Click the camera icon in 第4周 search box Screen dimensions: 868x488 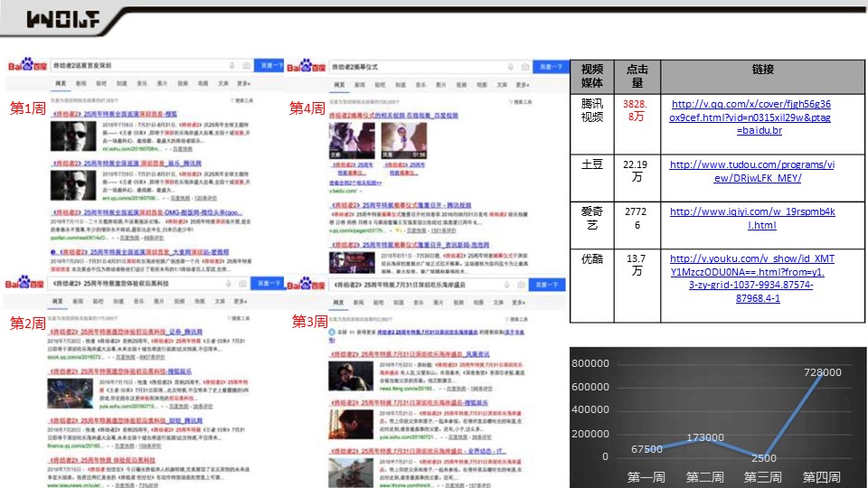[524, 67]
